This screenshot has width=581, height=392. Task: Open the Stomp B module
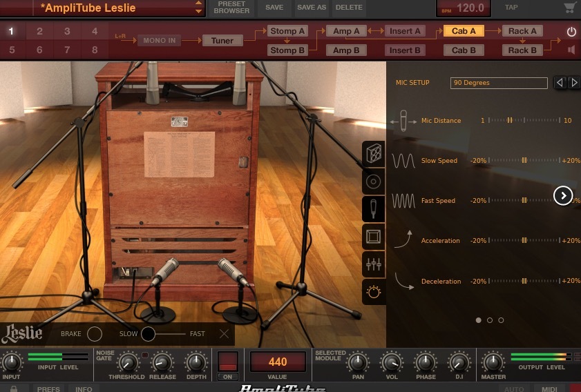287,50
